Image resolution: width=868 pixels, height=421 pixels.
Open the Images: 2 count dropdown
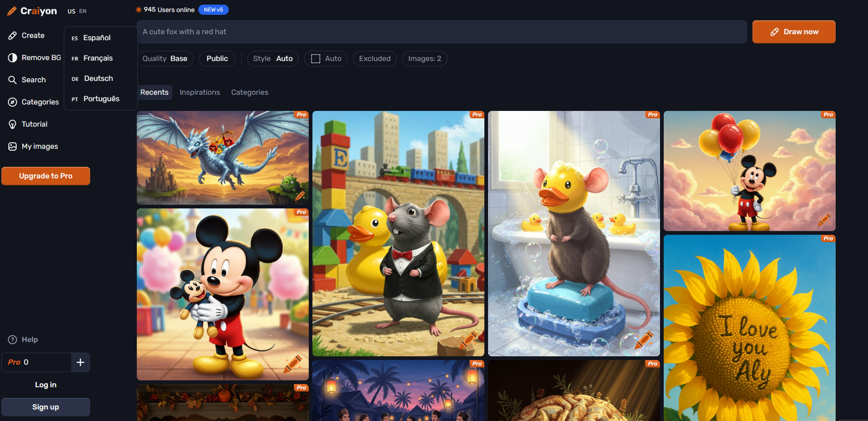tap(425, 59)
